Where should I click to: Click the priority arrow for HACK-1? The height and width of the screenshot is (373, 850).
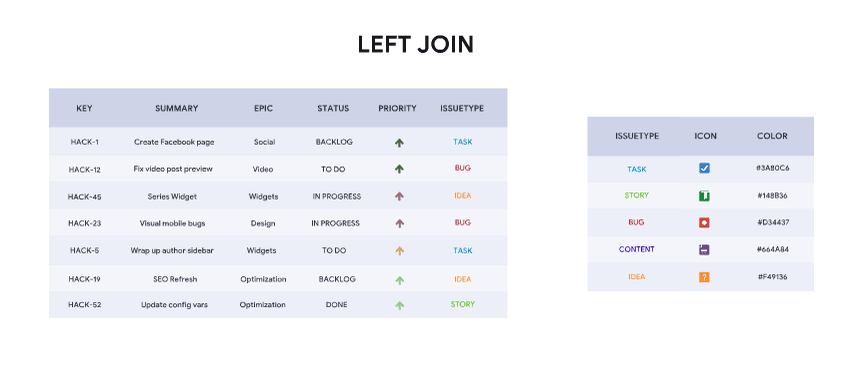(x=400, y=143)
